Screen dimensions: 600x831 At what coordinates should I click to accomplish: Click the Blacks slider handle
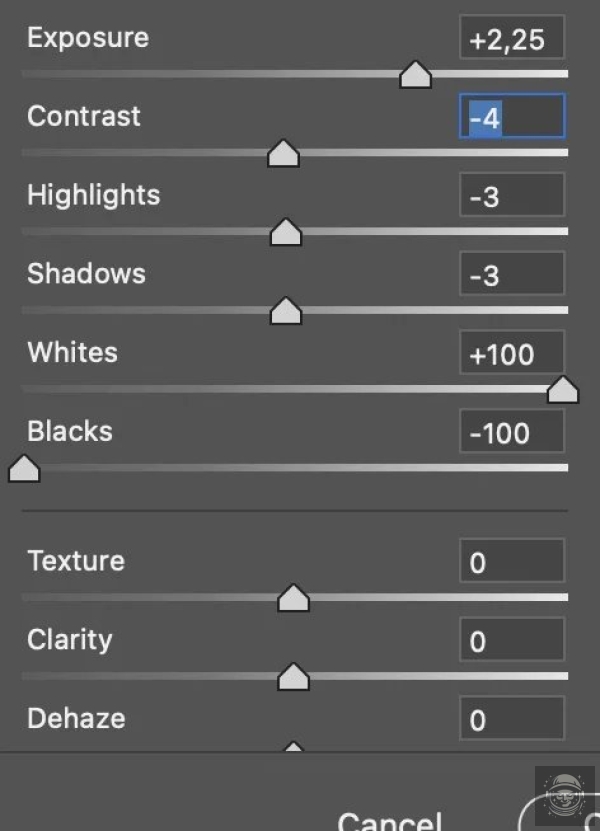tap(24, 469)
